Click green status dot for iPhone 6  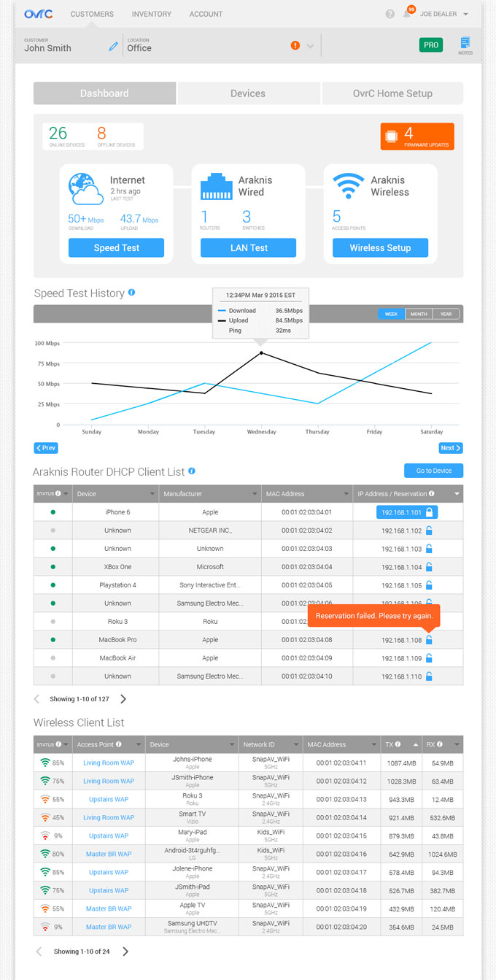[53, 512]
